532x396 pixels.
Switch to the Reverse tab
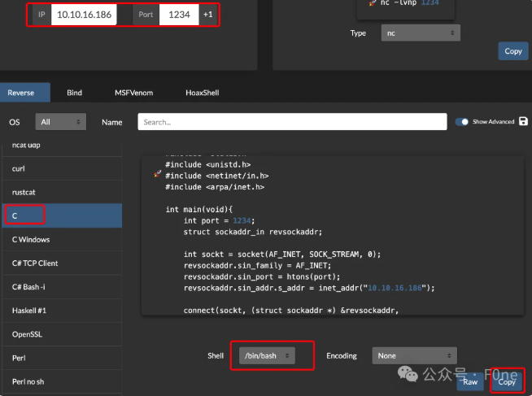(x=25, y=93)
